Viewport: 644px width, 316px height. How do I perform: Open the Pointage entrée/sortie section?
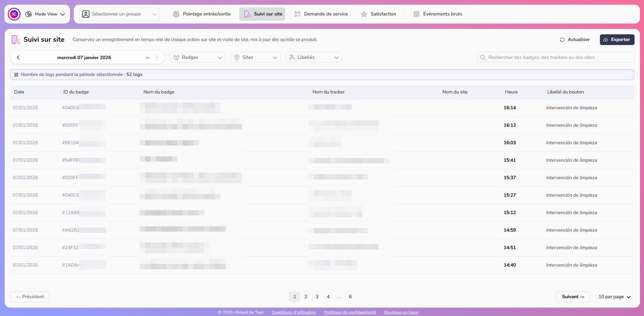(202, 14)
